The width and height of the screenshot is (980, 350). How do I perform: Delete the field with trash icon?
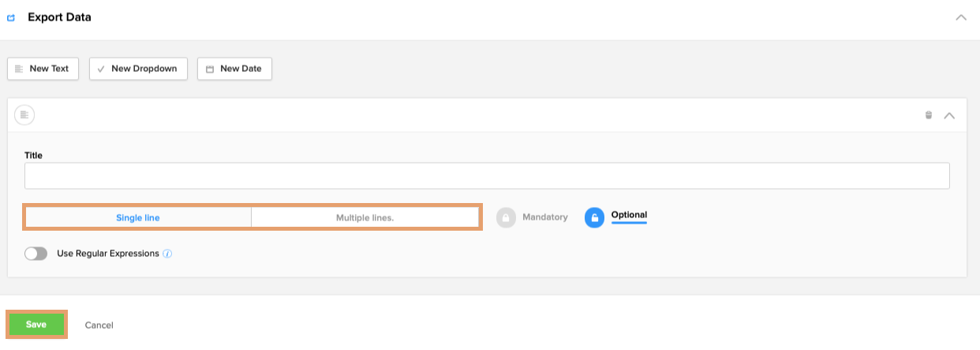coord(929,115)
